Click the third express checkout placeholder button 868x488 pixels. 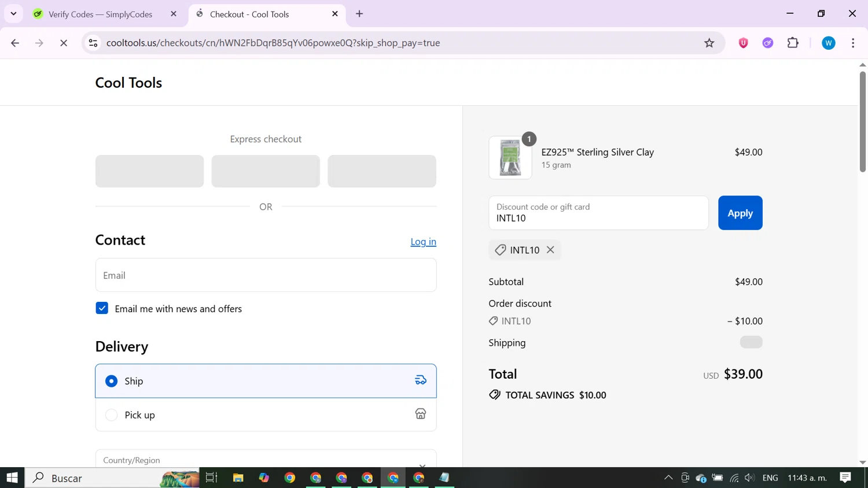[x=382, y=171]
